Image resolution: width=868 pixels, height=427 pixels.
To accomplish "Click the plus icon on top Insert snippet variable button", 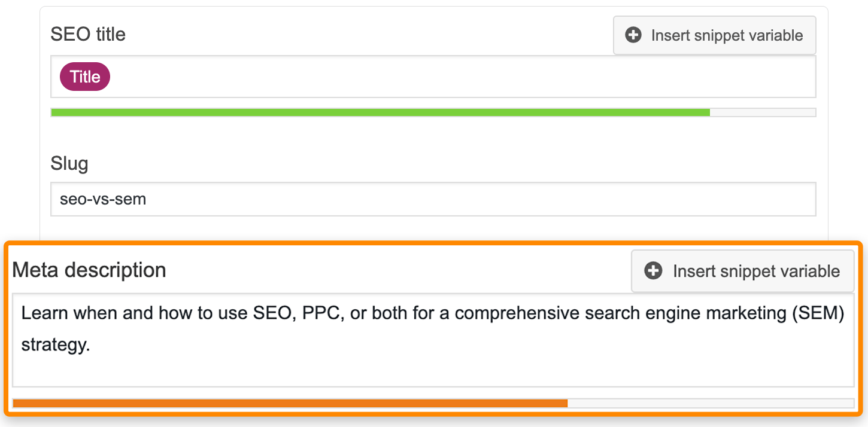I will (x=632, y=35).
